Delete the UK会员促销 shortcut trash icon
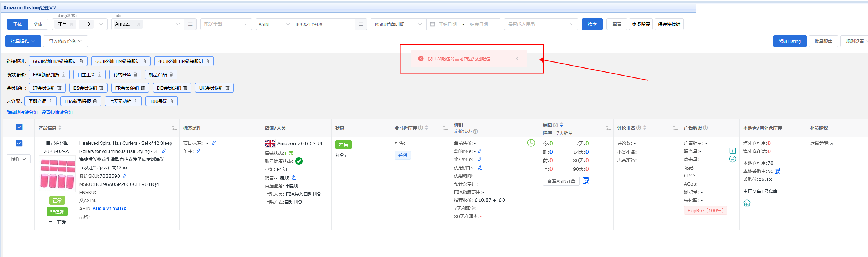 click(228, 88)
